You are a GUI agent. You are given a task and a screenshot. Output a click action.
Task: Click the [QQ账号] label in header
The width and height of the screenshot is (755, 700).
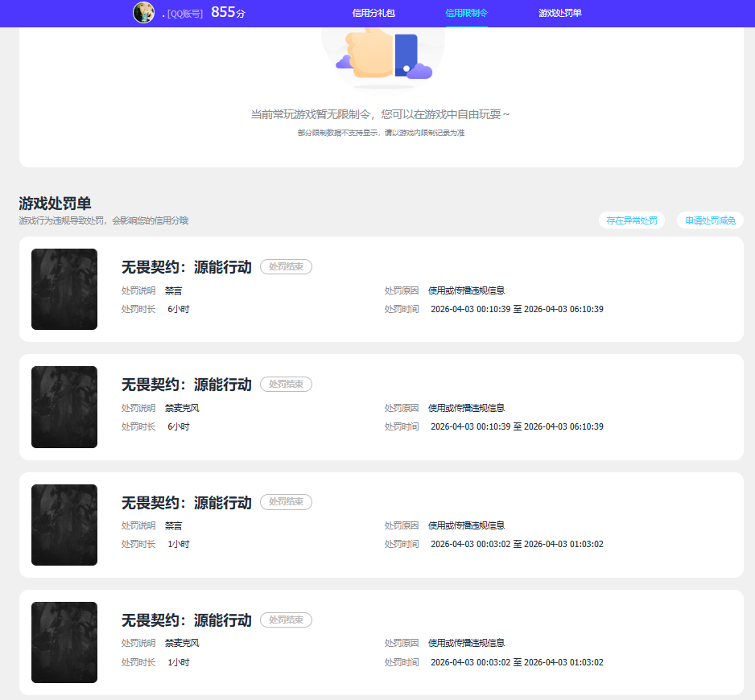185,14
